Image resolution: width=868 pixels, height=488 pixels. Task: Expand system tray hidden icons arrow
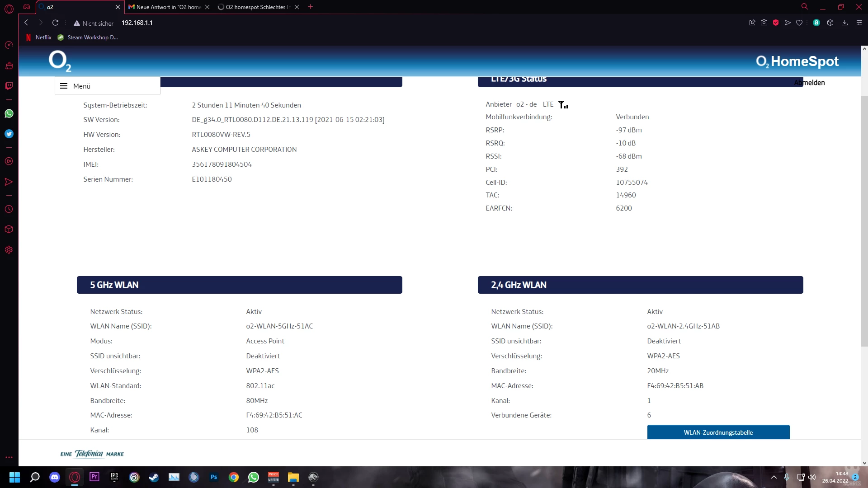click(x=774, y=477)
